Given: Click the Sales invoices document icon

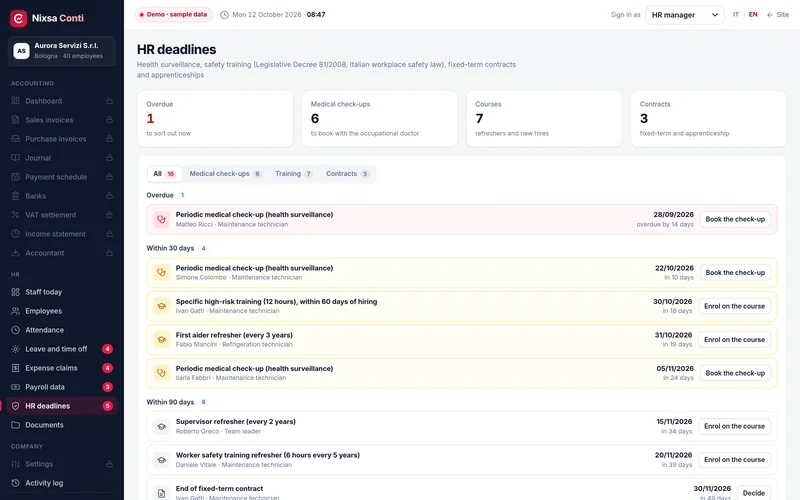Looking at the screenshot, I should [x=15, y=120].
